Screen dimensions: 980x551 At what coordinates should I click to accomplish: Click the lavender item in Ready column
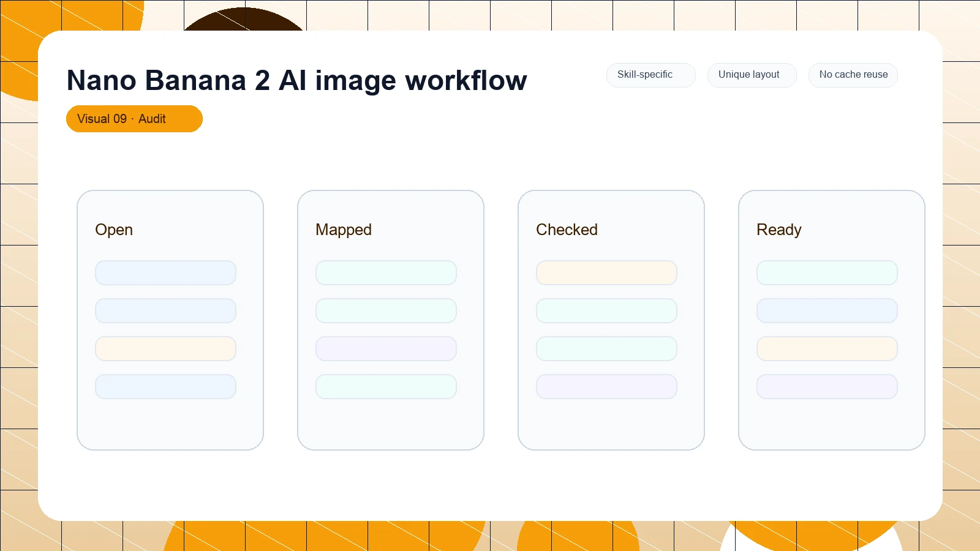point(827,386)
